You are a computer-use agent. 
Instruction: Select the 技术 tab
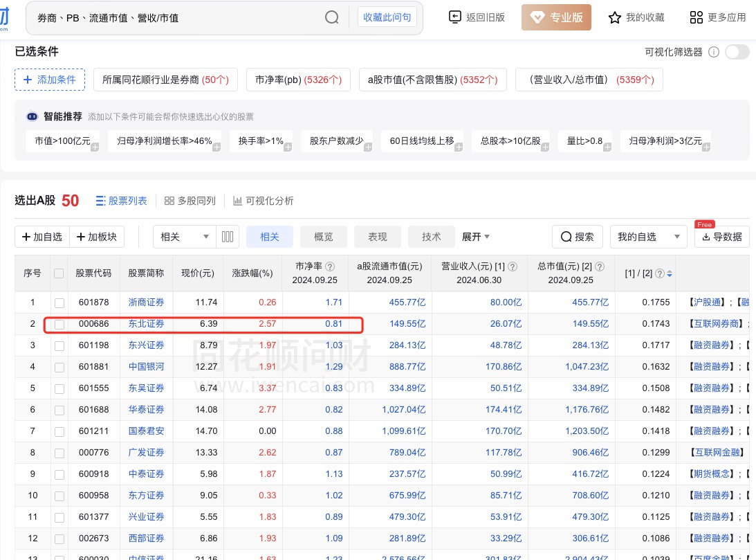pyautogui.click(x=432, y=237)
